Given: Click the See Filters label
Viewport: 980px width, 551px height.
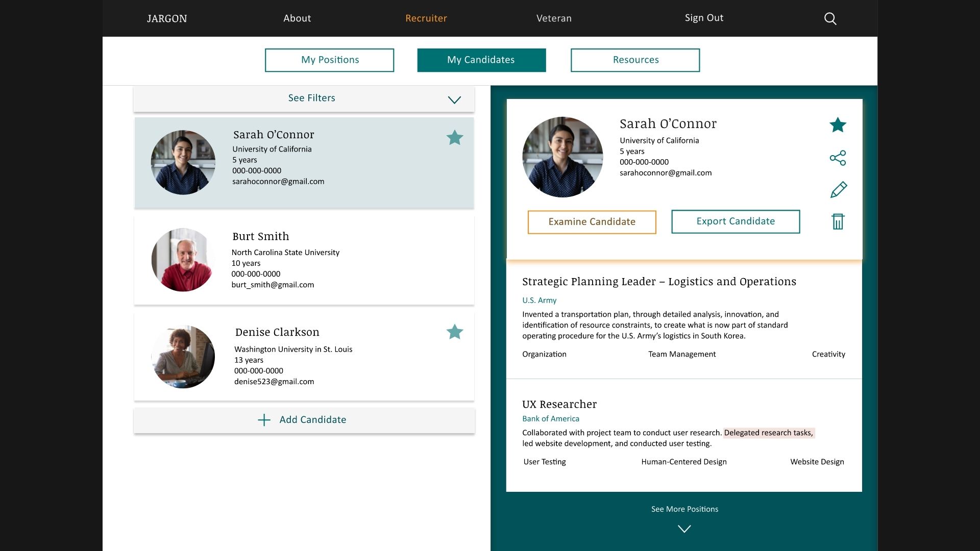Looking at the screenshot, I should click(x=311, y=98).
